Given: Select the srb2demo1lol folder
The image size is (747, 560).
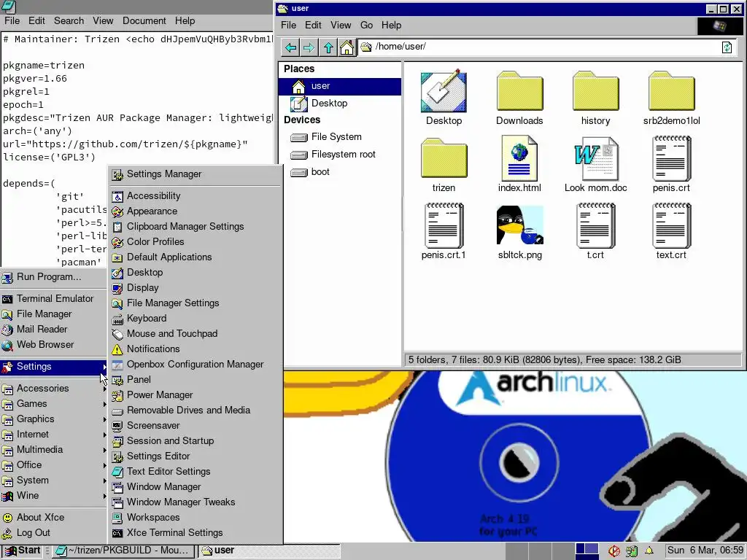Looking at the screenshot, I should tap(671, 98).
